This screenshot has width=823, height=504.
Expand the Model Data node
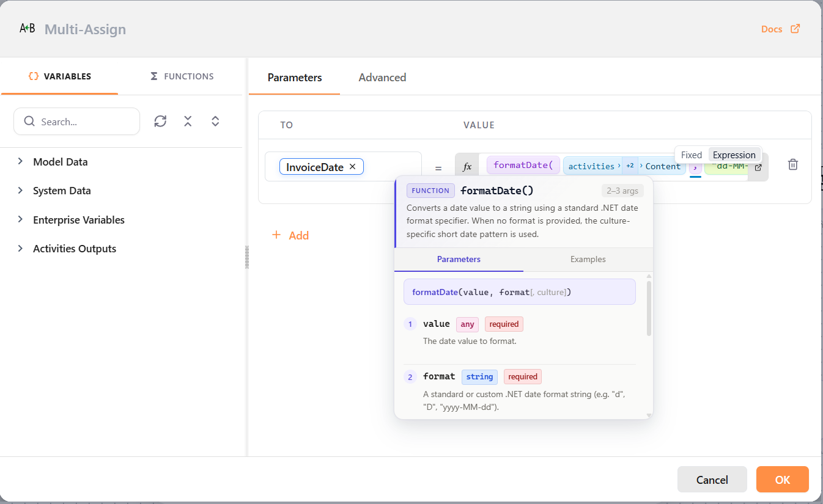pyautogui.click(x=20, y=161)
